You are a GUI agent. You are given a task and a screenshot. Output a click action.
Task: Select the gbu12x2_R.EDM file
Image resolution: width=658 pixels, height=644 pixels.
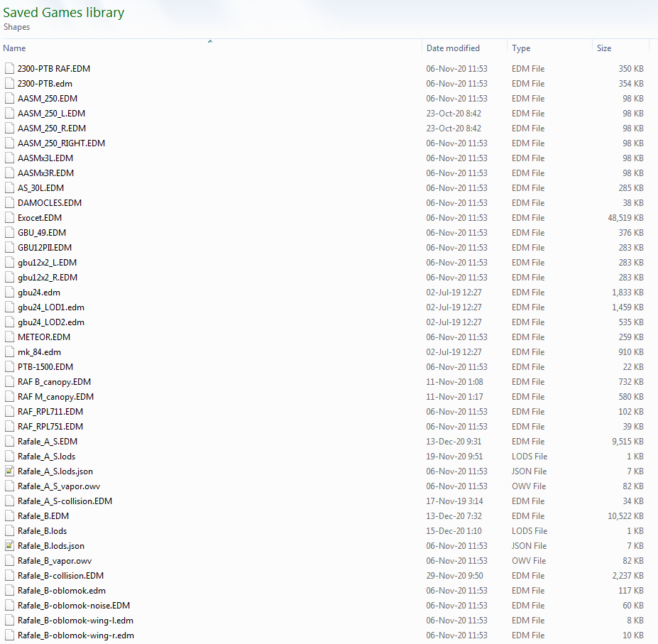(x=48, y=277)
